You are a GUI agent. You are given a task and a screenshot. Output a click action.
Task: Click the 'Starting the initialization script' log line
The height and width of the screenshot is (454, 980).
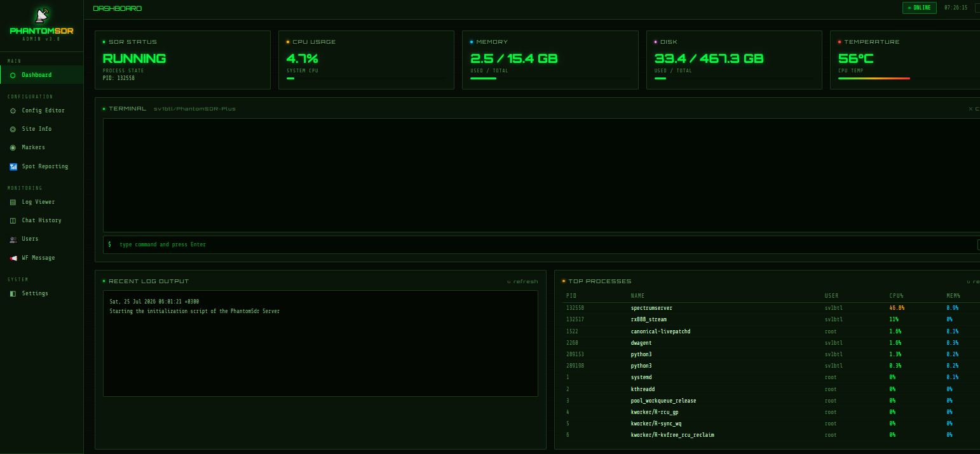click(x=194, y=311)
